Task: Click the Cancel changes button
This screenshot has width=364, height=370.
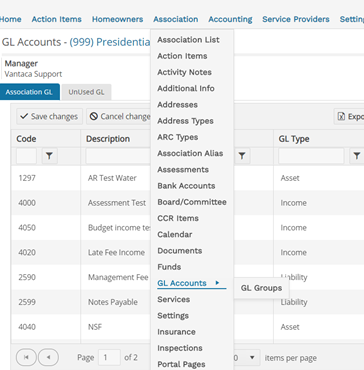Action: (119, 116)
